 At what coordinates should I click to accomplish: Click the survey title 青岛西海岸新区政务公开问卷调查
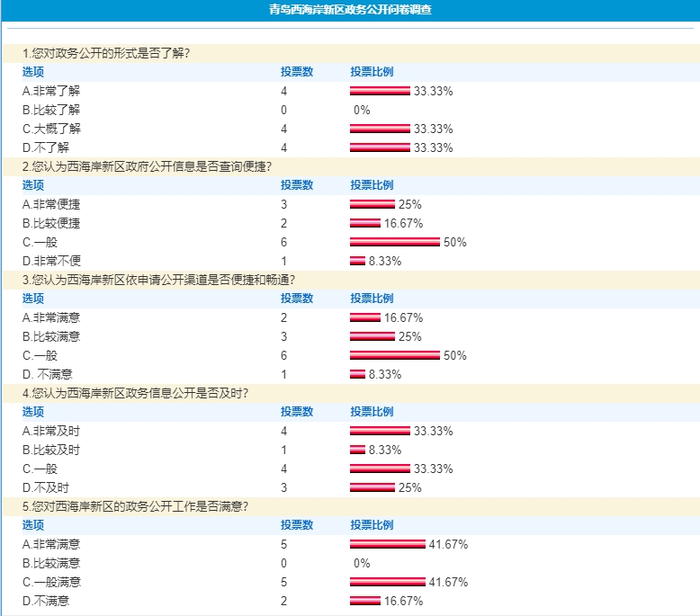350,9
